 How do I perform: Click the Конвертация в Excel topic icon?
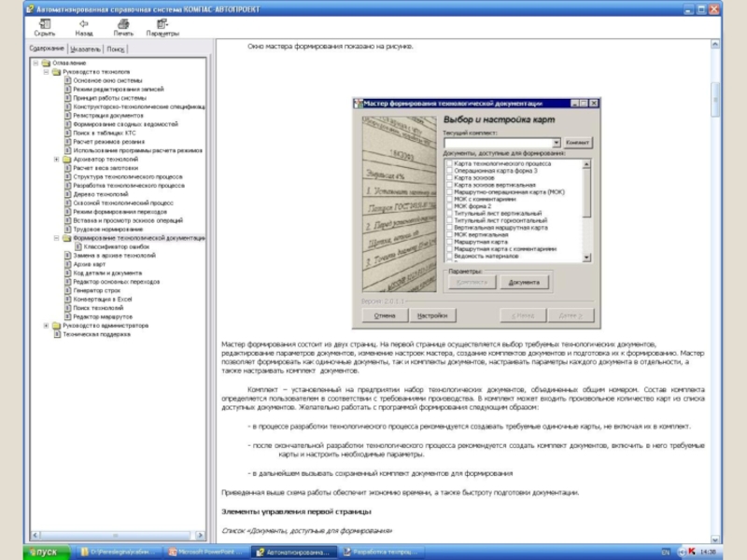click(x=67, y=299)
